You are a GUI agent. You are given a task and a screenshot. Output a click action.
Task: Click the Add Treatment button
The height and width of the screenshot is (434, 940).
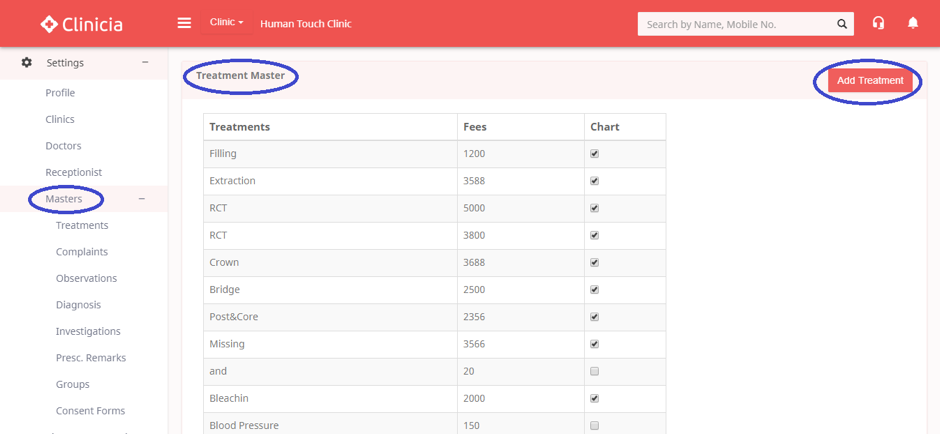(x=869, y=81)
